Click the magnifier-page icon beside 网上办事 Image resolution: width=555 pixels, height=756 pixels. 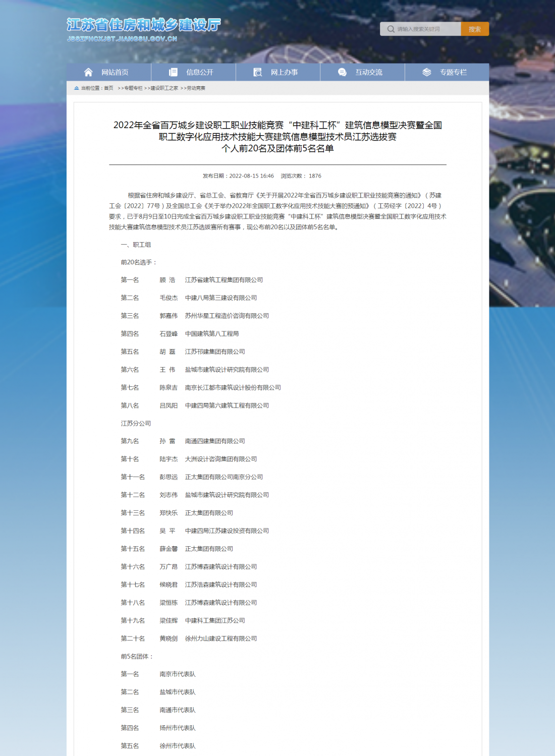pos(258,72)
